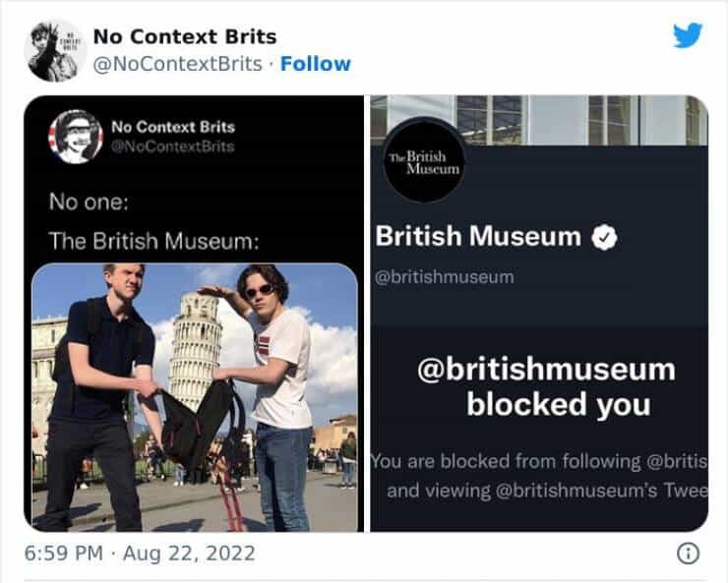
Task: Open the No Context Brits display name at the top
Action: (x=184, y=36)
